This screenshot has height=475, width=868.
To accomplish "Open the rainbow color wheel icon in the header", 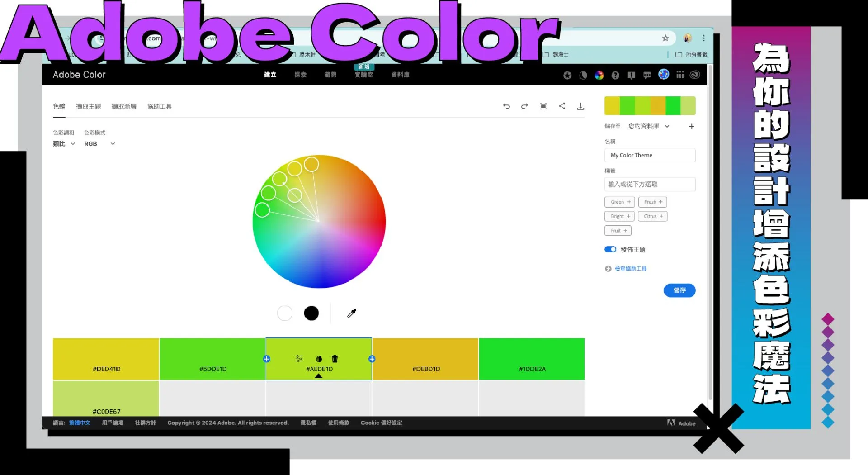I will [x=599, y=75].
